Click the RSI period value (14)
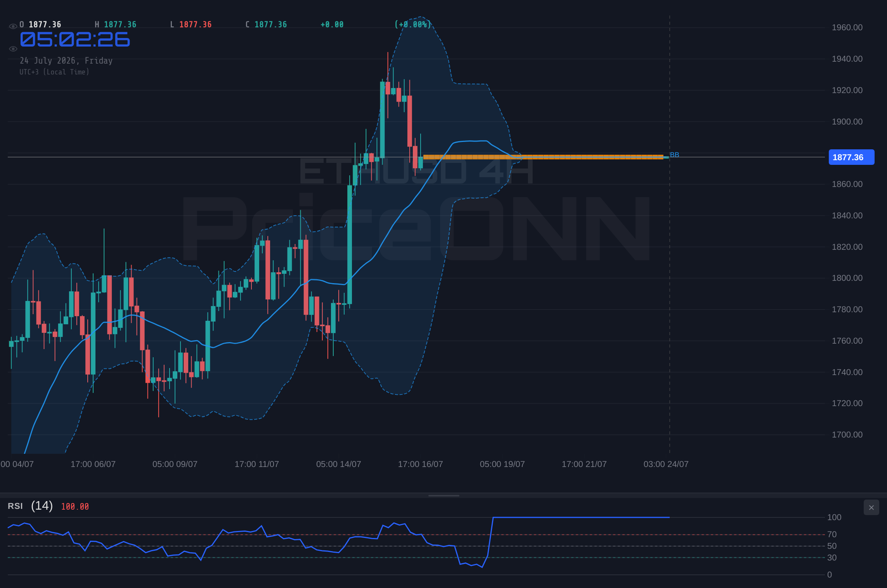This screenshot has width=887, height=588. (x=42, y=506)
